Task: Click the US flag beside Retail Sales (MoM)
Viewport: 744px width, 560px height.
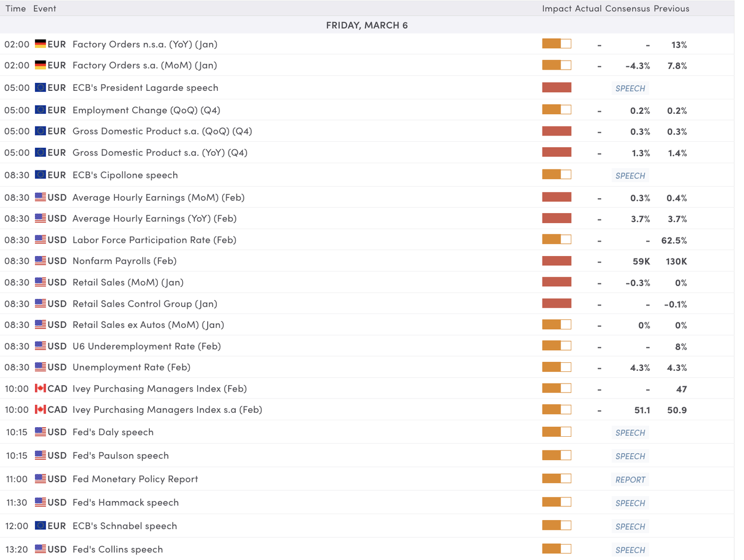Action: [x=40, y=282]
